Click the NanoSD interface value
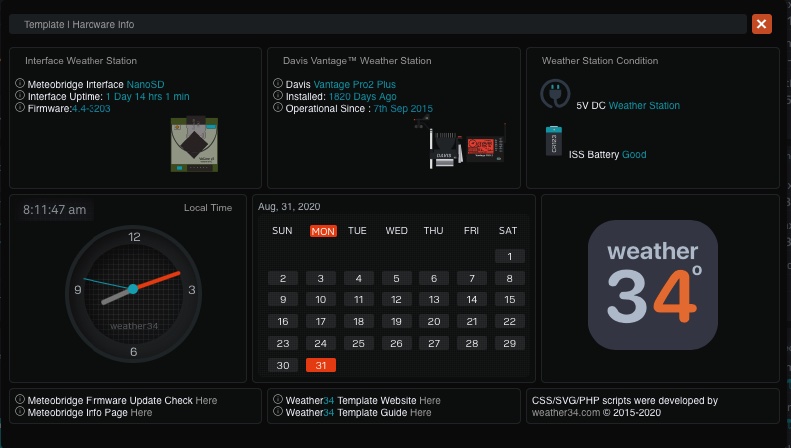 click(x=145, y=84)
